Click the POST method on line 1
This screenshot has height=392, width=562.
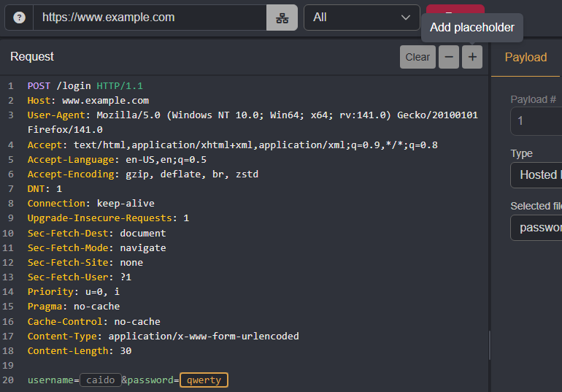[x=39, y=86]
